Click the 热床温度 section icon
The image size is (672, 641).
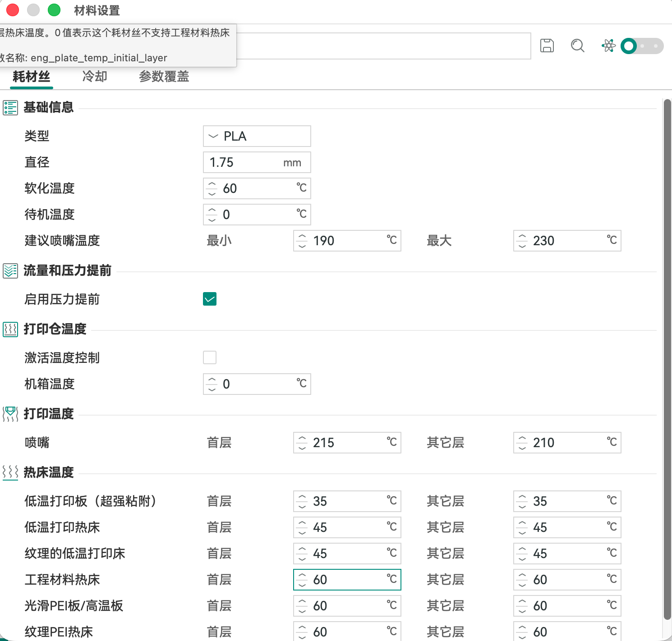pyautogui.click(x=10, y=473)
